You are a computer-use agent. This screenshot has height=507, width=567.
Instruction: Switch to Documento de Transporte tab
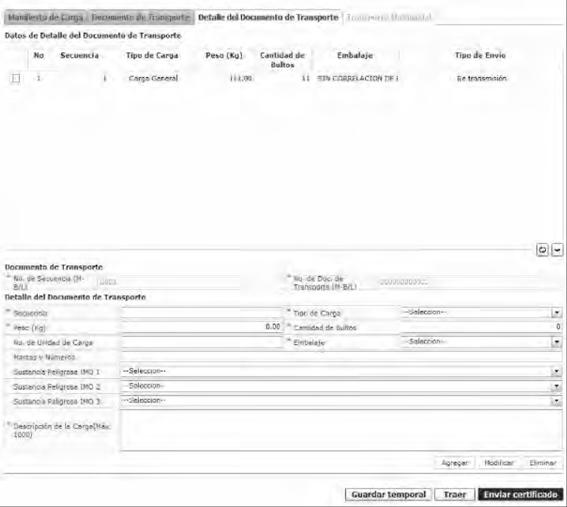140,17
